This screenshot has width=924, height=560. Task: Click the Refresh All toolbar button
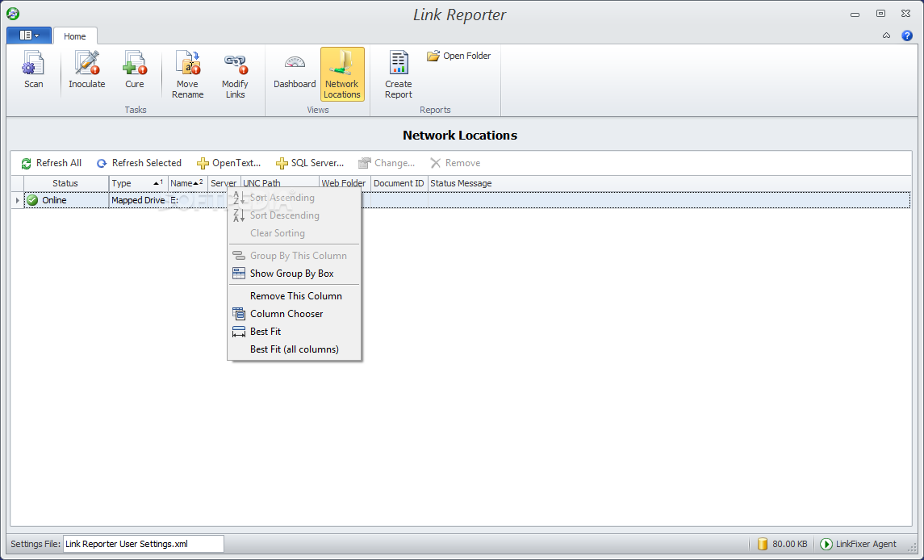point(52,163)
